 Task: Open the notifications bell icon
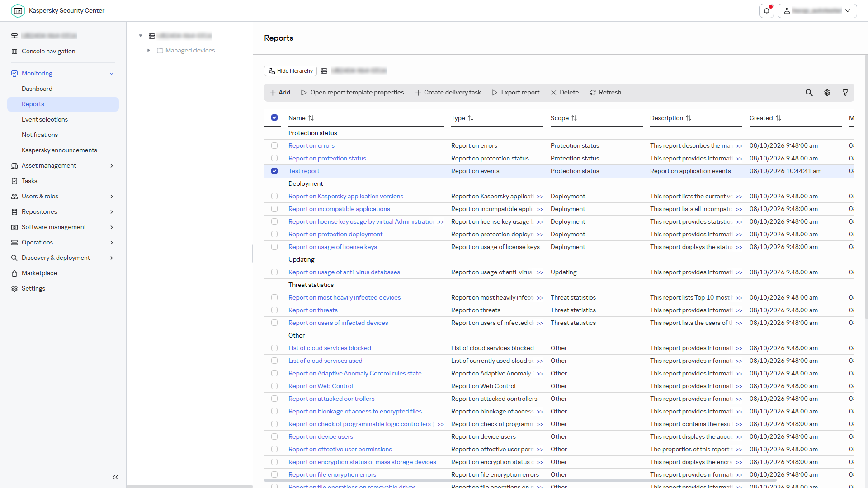pyautogui.click(x=767, y=11)
